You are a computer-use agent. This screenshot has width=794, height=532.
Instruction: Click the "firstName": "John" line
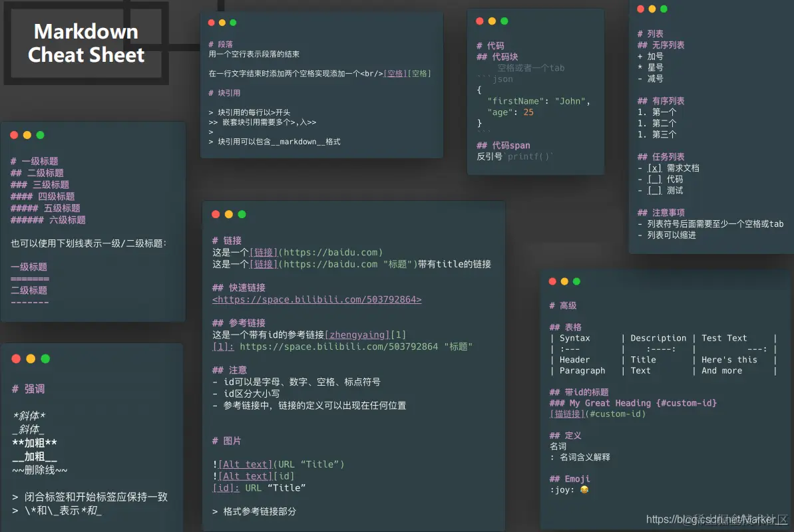[539, 100]
